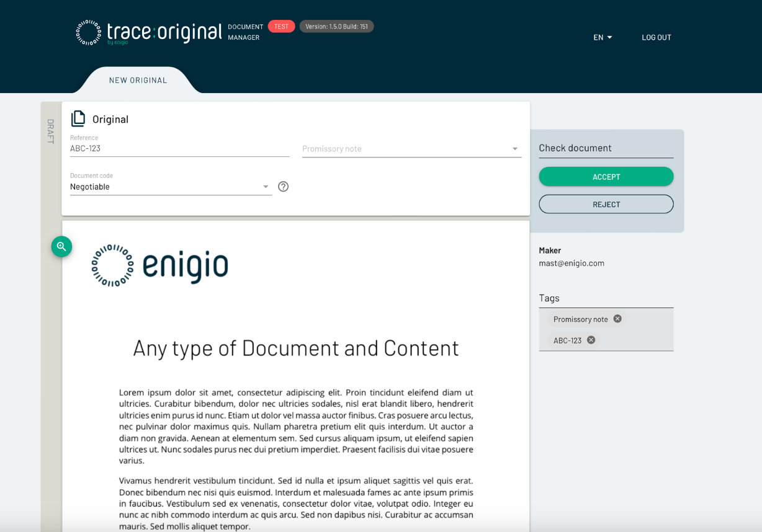Screen dimensions: 762x532
Task: Click the ABC-123 tag chip
Action: point(567,340)
